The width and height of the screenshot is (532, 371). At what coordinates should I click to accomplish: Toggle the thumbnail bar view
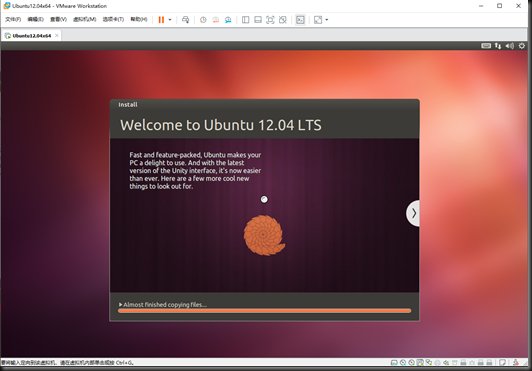click(x=258, y=20)
